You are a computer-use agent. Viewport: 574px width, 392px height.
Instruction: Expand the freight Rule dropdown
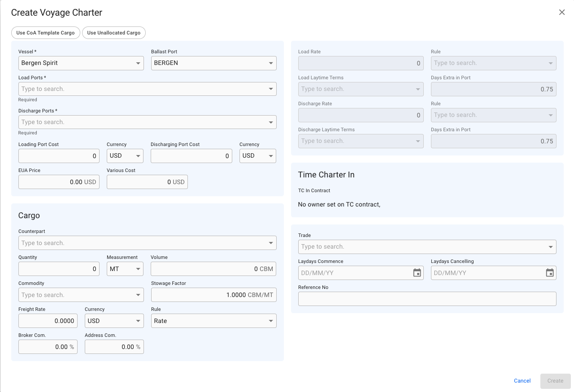[x=271, y=321]
